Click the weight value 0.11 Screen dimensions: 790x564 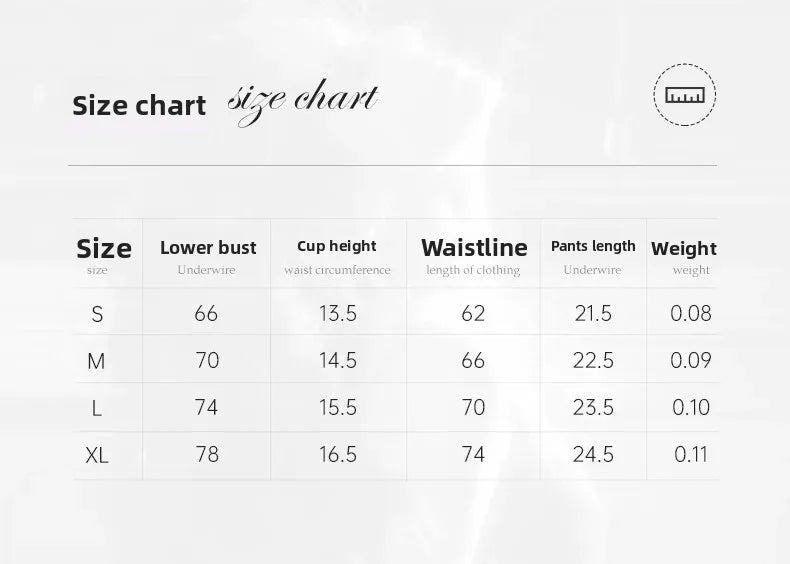[x=691, y=455]
